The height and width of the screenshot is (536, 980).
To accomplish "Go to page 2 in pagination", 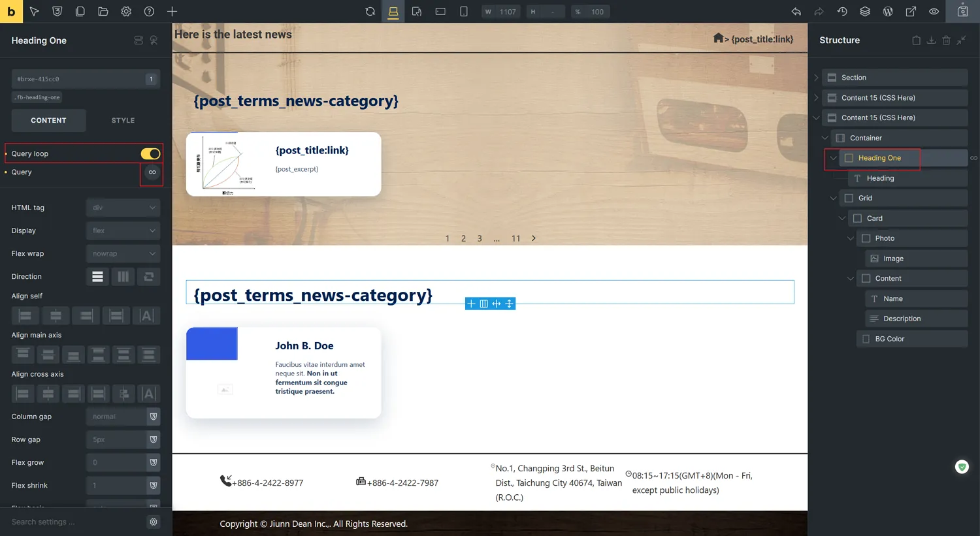I will coord(463,239).
